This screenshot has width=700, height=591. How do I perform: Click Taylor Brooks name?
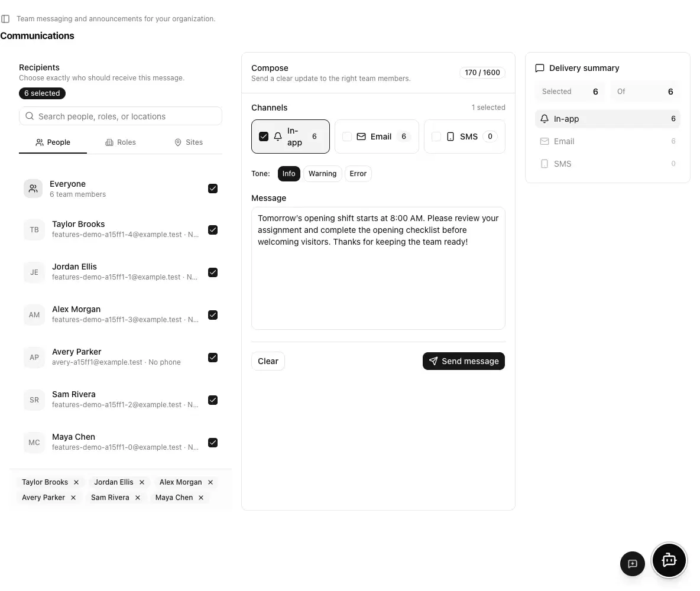pos(78,224)
